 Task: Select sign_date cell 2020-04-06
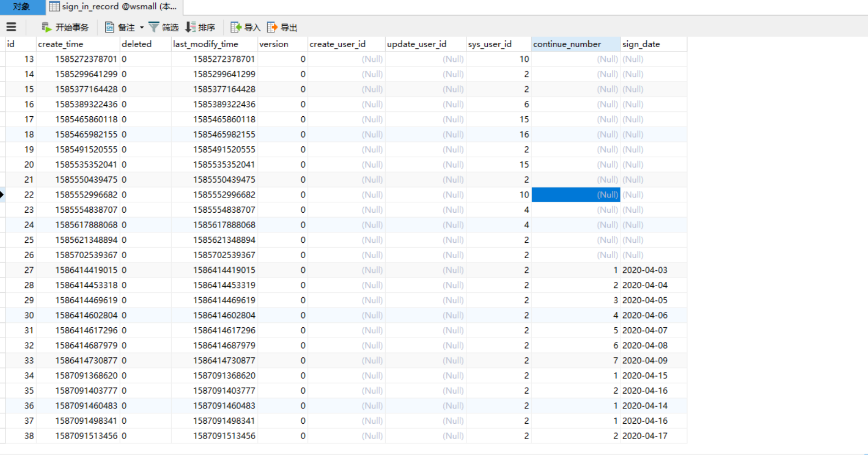click(653, 315)
